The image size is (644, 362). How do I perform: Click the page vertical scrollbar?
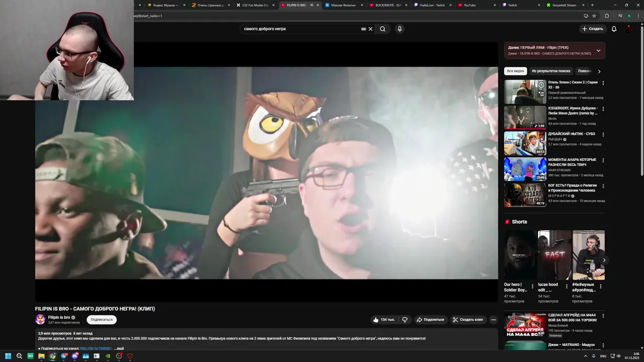[641, 101]
